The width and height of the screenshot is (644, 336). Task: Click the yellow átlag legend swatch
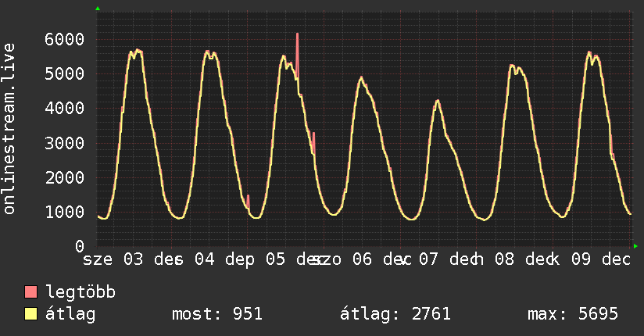pyautogui.click(x=30, y=313)
